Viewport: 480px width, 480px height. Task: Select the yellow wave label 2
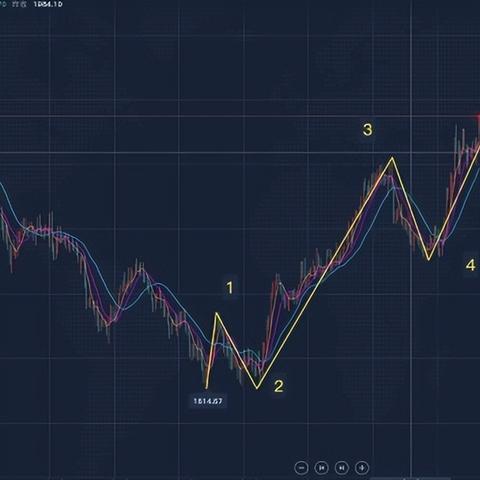click(x=279, y=386)
